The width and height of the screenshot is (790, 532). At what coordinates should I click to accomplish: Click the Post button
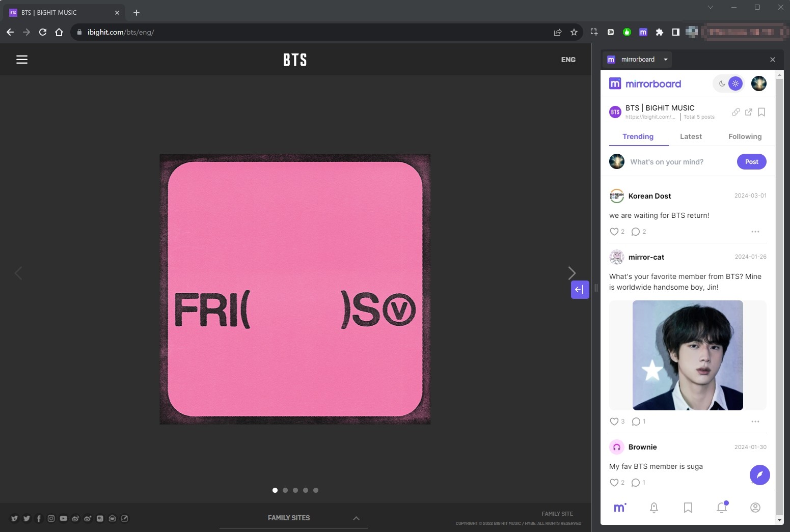(x=752, y=162)
